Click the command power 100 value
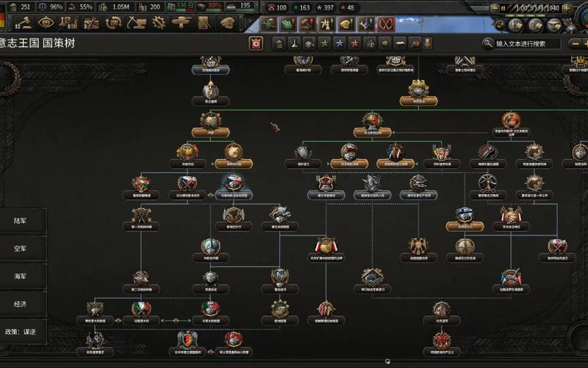The height and width of the screenshot is (368, 588). coord(277,7)
